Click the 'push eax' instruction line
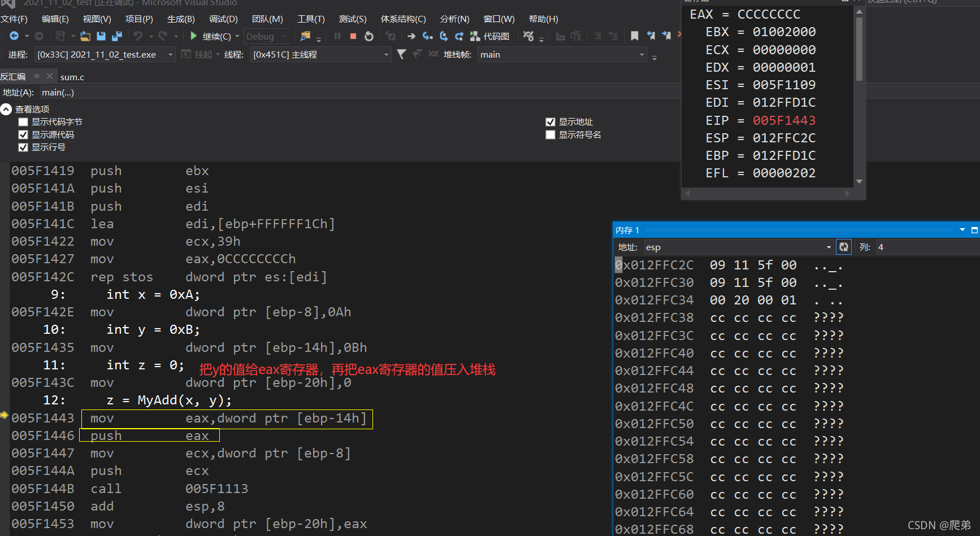 pos(150,435)
